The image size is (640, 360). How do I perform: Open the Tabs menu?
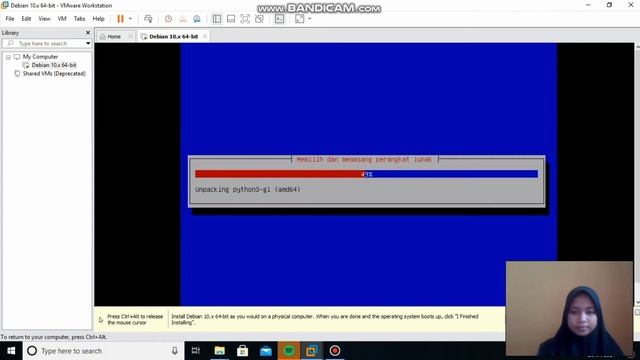pyautogui.click(x=79, y=19)
